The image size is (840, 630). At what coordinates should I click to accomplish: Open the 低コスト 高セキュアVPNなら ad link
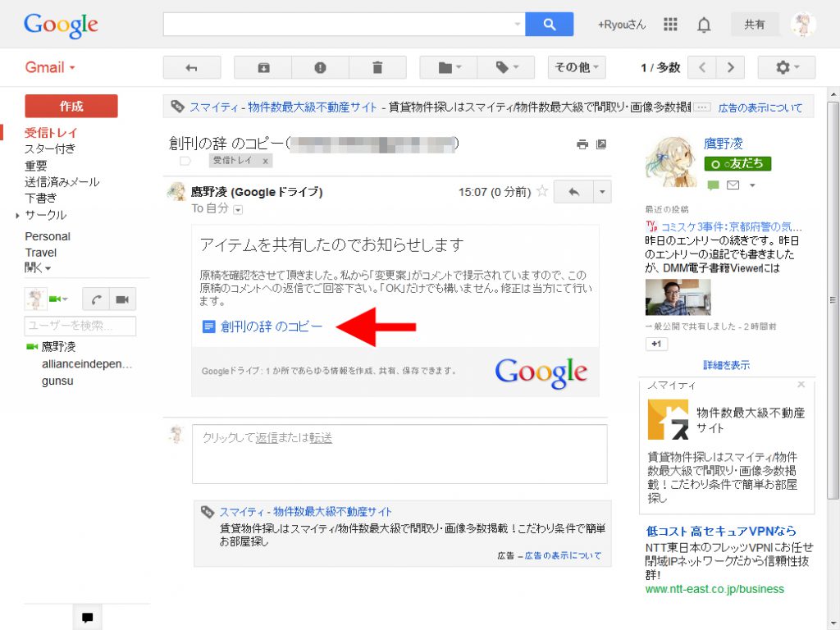(x=721, y=531)
